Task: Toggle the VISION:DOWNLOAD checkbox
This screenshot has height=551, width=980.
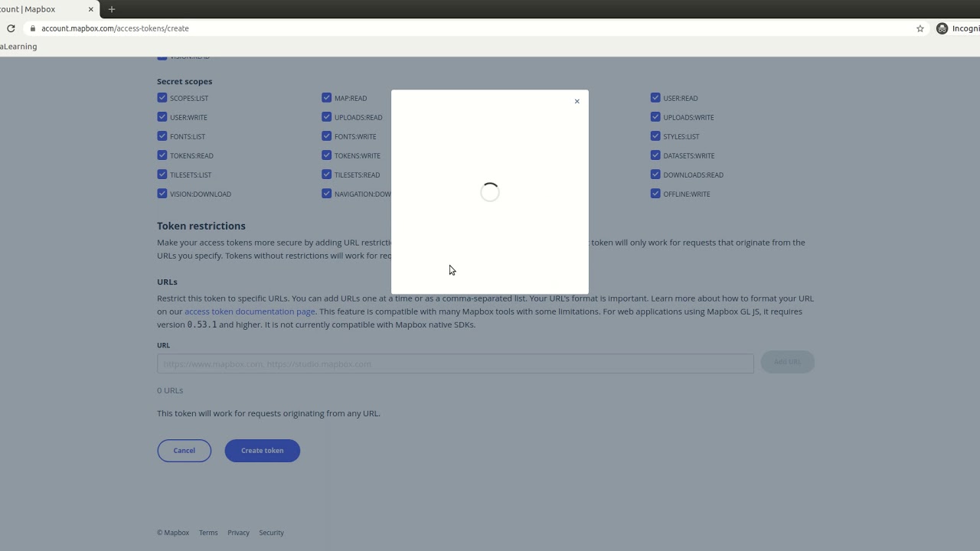Action: pyautogui.click(x=162, y=194)
